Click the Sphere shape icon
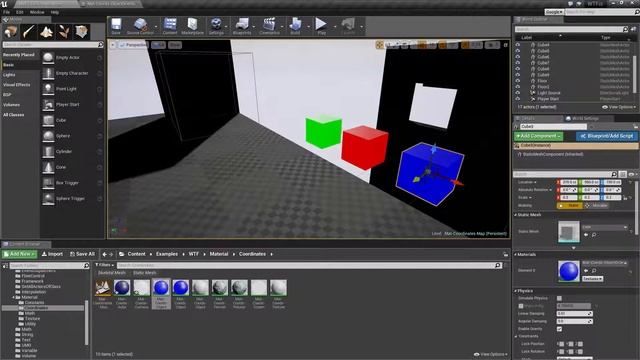Viewport: 640px width, 360px height. click(48, 136)
